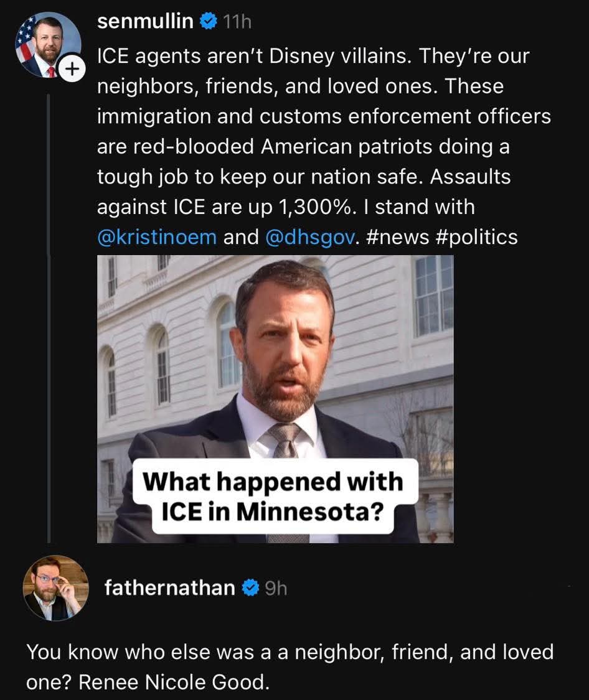Click the 9h reply timestamp
589x700 pixels.
(x=276, y=587)
